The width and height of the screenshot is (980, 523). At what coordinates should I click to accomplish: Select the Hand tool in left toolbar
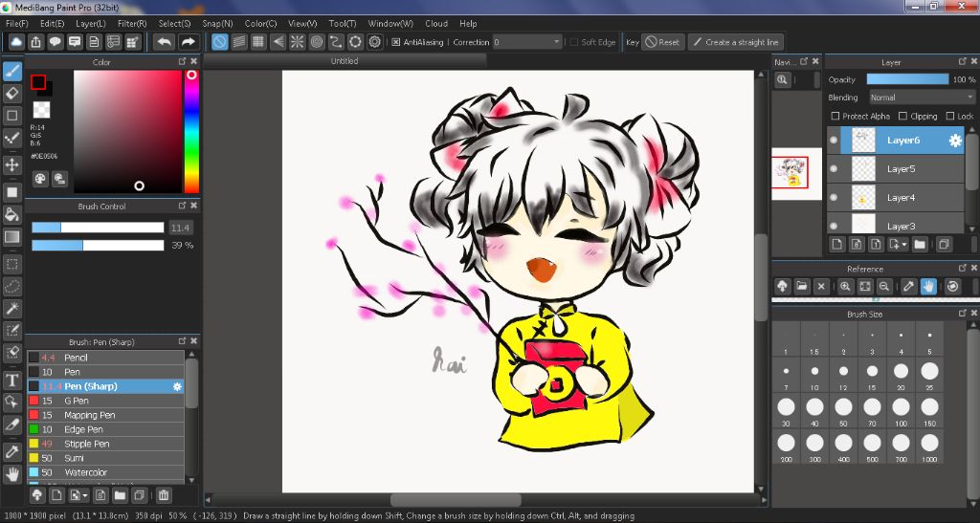pos(11,475)
